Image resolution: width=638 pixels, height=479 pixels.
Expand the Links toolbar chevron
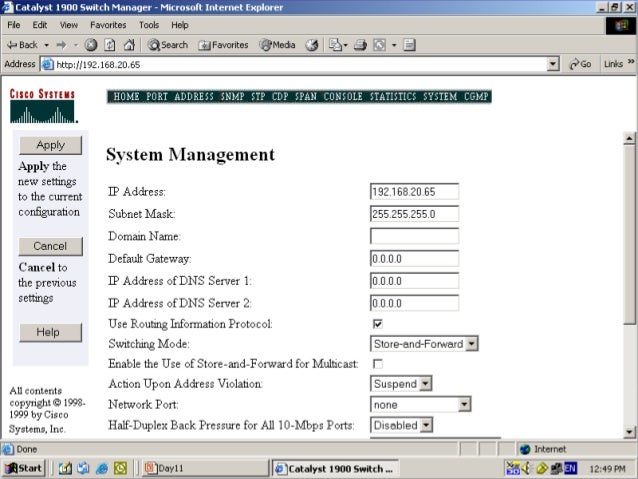631,62
